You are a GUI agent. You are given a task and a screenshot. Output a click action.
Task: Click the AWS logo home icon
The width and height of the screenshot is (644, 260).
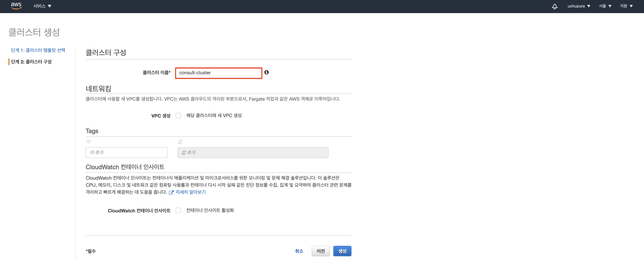point(16,6)
